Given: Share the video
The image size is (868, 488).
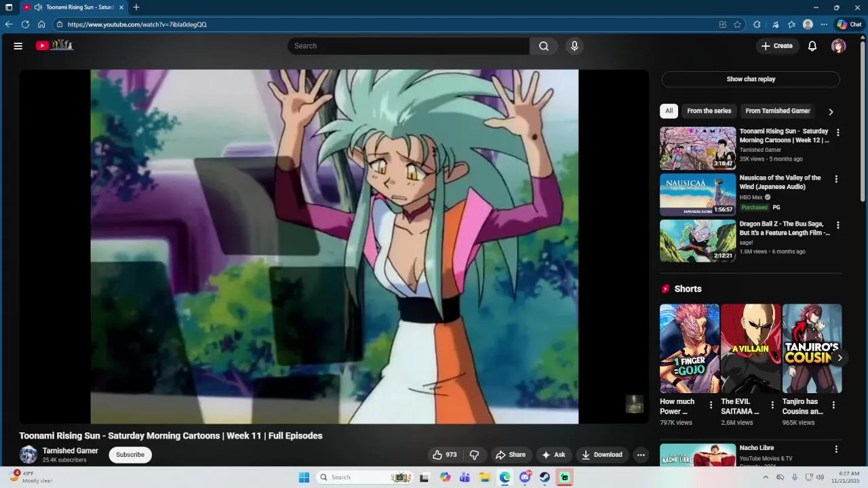Looking at the screenshot, I should pos(510,455).
